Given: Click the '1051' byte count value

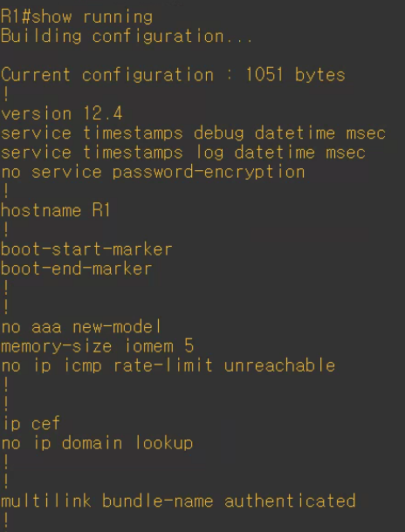Looking at the screenshot, I should (264, 75).
